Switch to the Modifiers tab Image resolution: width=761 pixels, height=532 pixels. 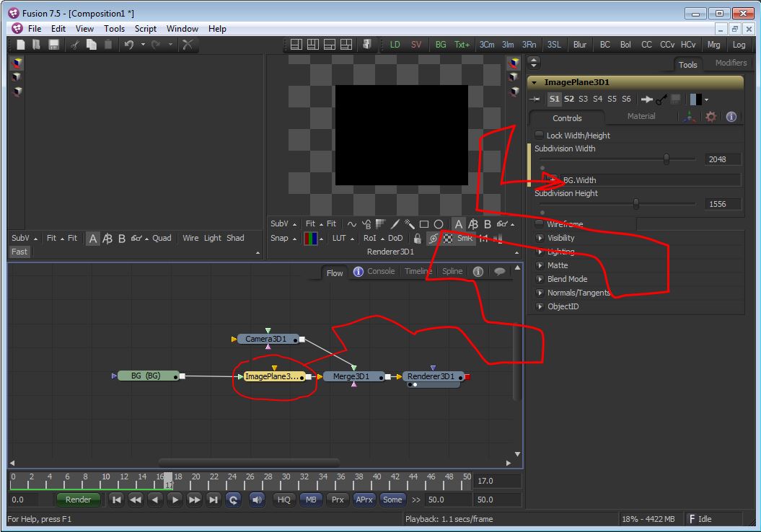click(x=731, y=63)
